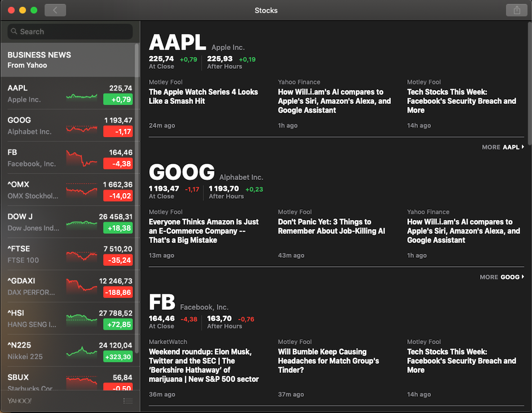Expand More AAPL news
Image resolution: width=532 pixels, height=413 pixels.
pos(503,147)
